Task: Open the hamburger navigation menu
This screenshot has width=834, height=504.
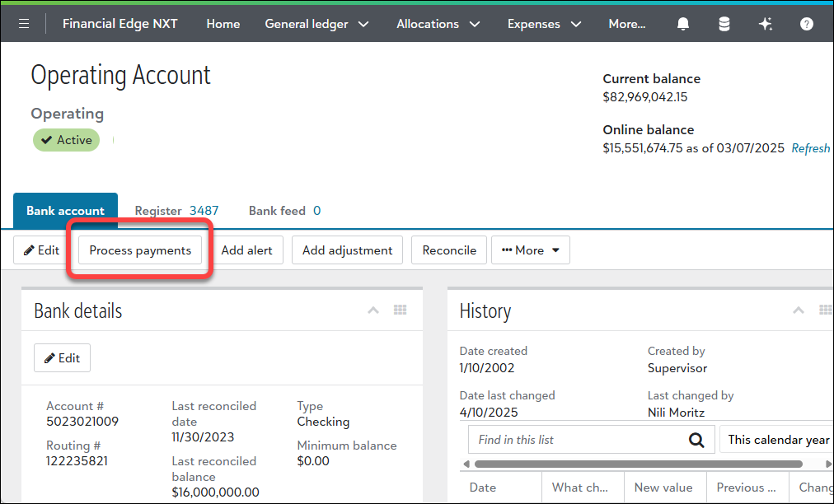Action: pos(24,24)
